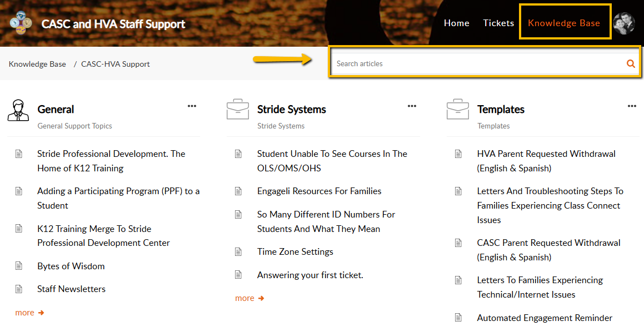This screenshot has height=331, width=644.
Task: Click document icon beside Time Zone Settings
Action: (x=238, y=251)
